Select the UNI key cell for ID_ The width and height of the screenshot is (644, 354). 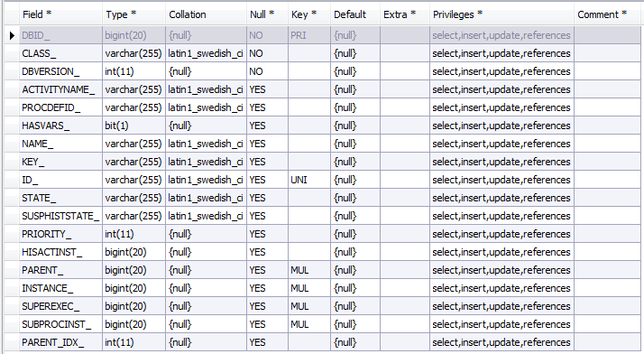pyautogui.click(x=308, y=180)
